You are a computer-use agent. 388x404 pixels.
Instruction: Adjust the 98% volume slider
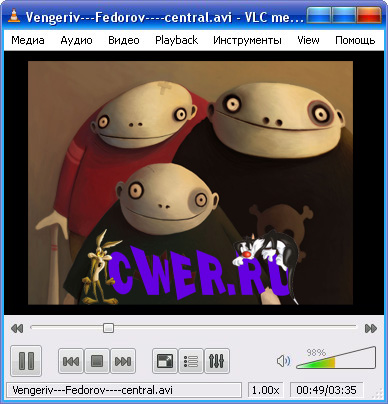(x=336, y=358)
